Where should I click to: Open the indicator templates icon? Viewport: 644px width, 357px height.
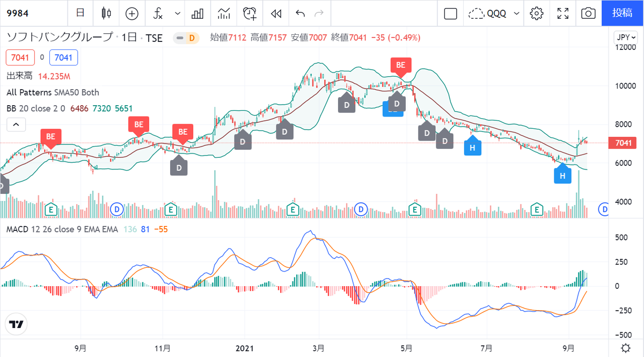[x=223, y=13]
